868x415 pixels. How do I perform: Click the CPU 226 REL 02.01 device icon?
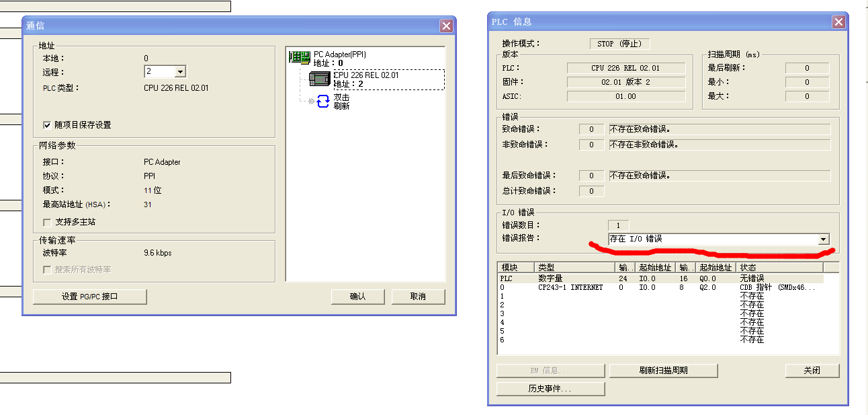(320, 79)
